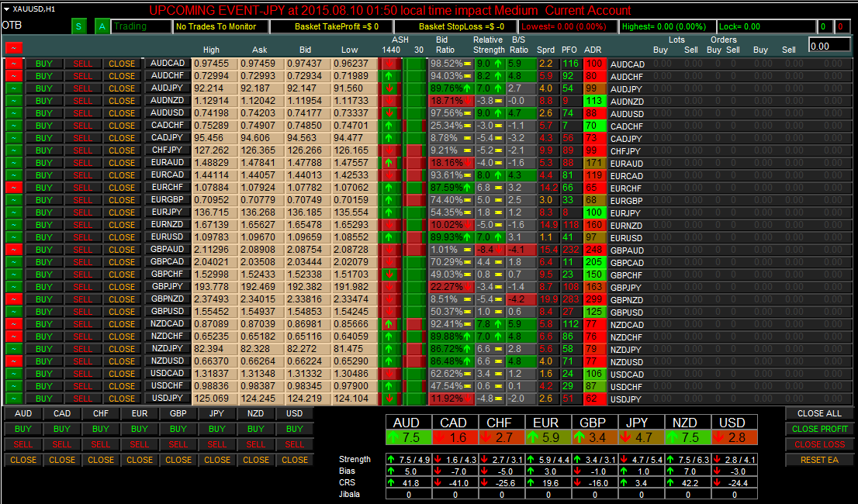Image resolution: width=858 pixels, height=504 pixels.
Task: Click the Basket StopLoss field
Action: pos(455,26)
